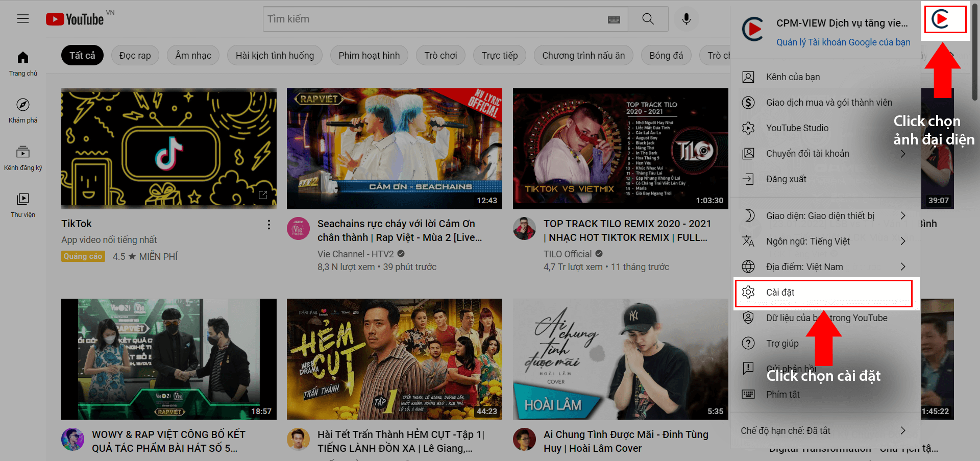The width and height of the screenshot is (980, 461).
Task: Open three-dot menu on TikTok ad
Action: point(269,225)
